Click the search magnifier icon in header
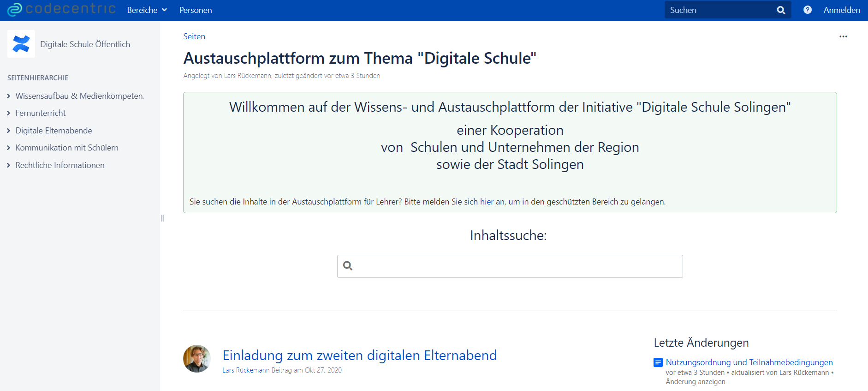 coord(781,10)
